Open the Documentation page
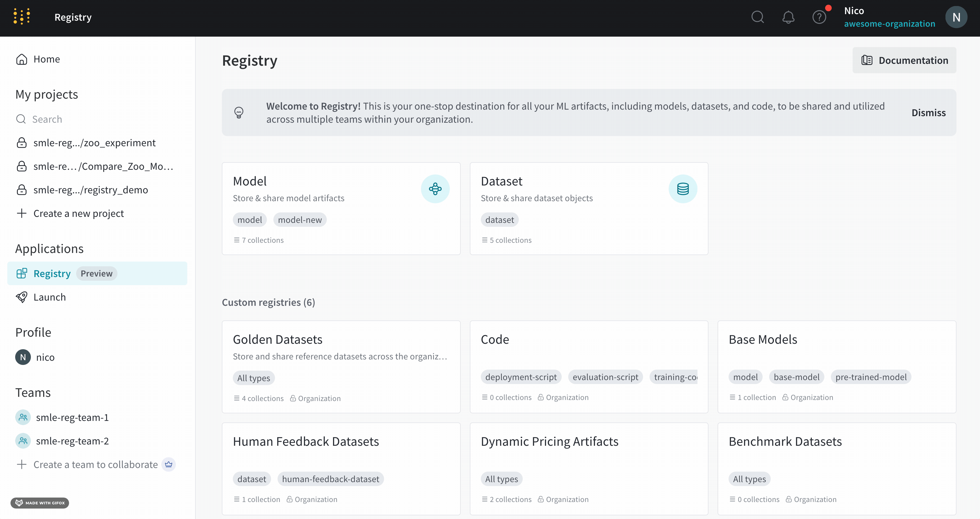This screenshot has width=980, height=519. (x=904, y=60)
